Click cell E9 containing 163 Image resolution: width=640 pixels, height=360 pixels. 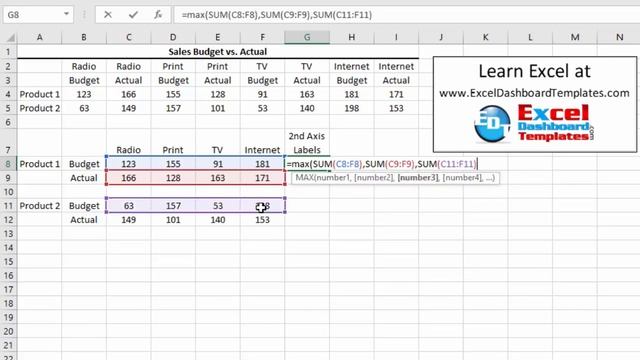(x=218, y=178)
